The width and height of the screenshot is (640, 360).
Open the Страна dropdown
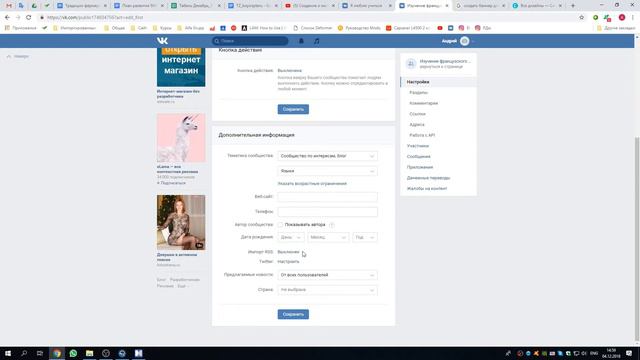327,290
